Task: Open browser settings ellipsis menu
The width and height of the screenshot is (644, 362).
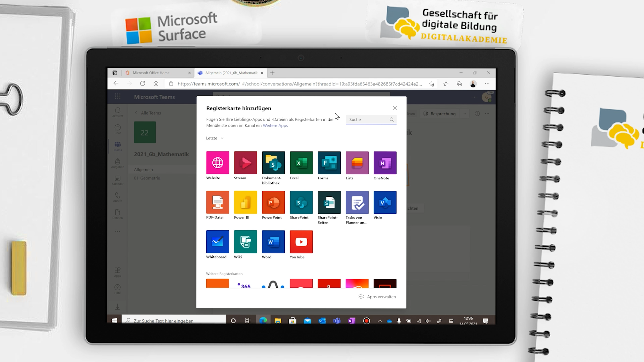Action: click(487, 84)
